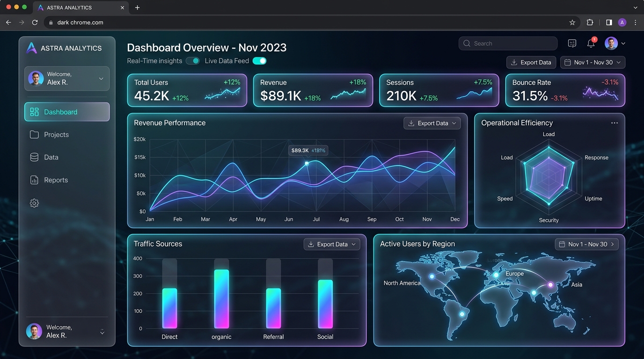This screenshot has width=644, height=359.
Task: Open Chrome three-dot menu
Action: [x=635, y=22]
